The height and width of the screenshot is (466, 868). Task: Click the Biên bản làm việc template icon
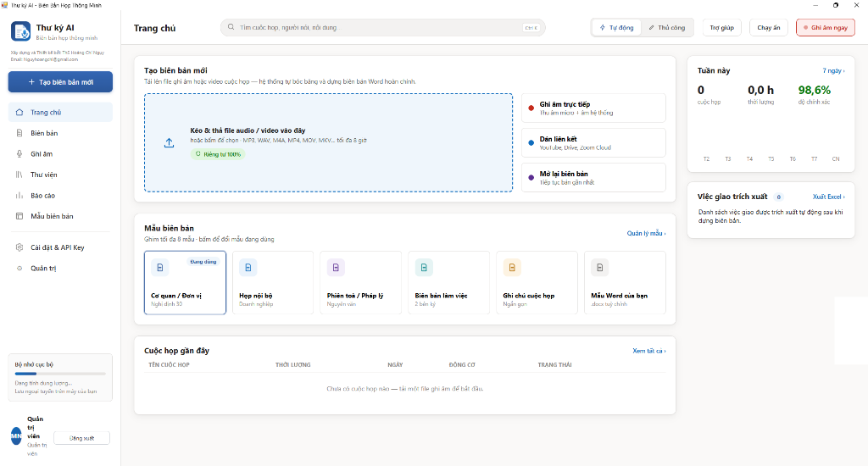pyautogui.click(x=424, y=267)
